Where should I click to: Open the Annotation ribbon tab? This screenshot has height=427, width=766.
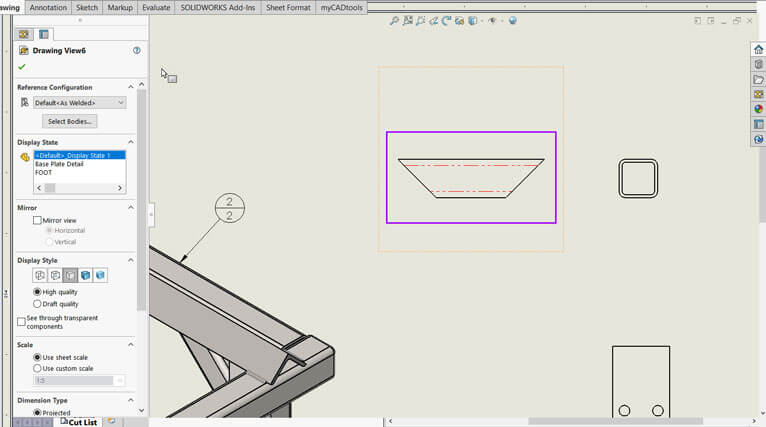48,7
